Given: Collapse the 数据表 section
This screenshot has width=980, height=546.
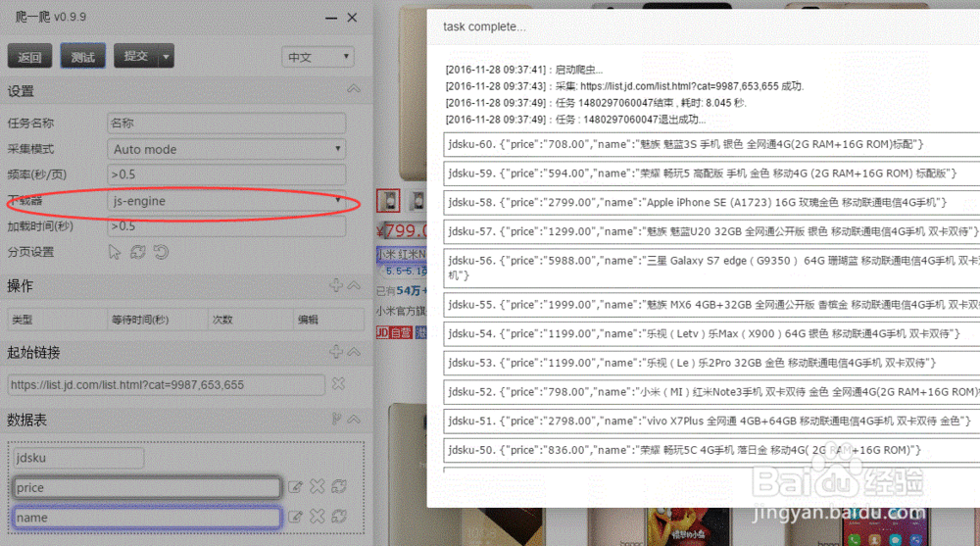Looking at the screenshot, I should (x=355, y=419).
